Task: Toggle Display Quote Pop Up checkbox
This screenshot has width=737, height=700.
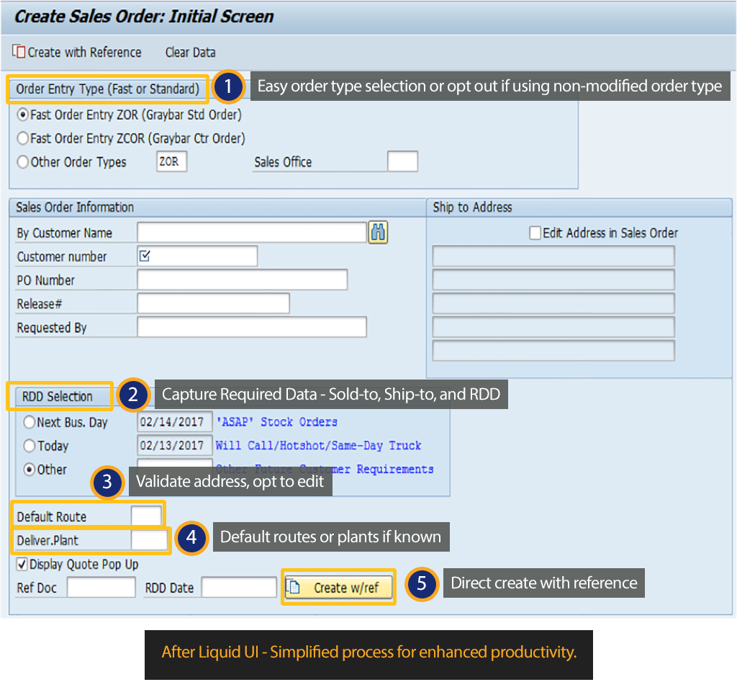Action: pyautogui.click(x=22, y=564)
